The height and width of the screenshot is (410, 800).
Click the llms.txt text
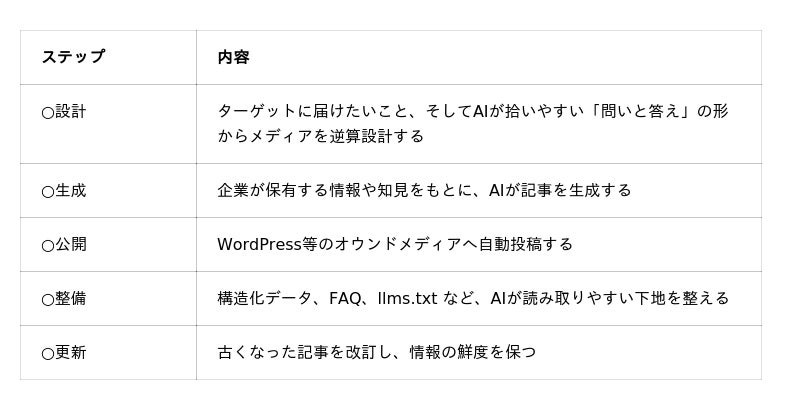point(408,299)
